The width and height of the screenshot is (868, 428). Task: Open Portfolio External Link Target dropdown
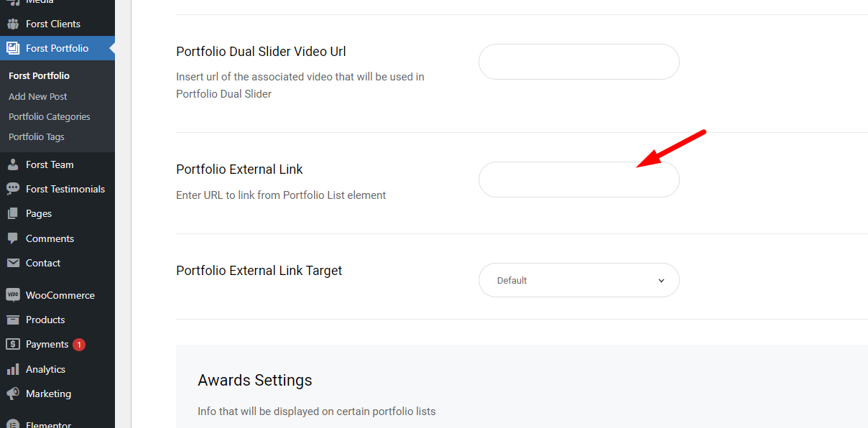tap(579, 280)
